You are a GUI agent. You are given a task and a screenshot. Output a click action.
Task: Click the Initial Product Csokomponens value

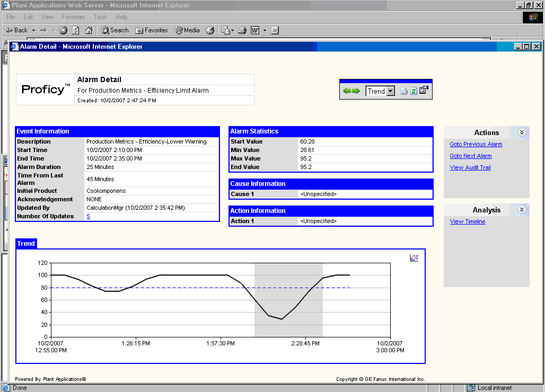coord(106,191)
